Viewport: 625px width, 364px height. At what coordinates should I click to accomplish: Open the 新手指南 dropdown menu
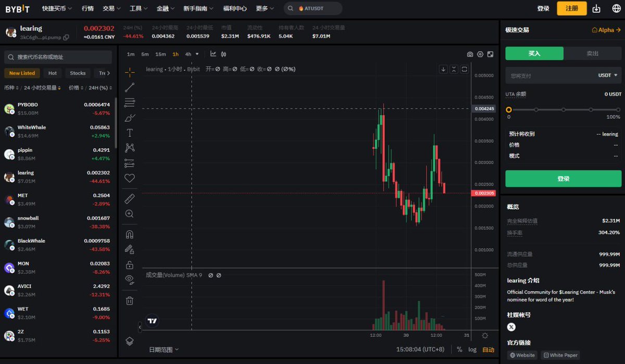coord(199,8)
